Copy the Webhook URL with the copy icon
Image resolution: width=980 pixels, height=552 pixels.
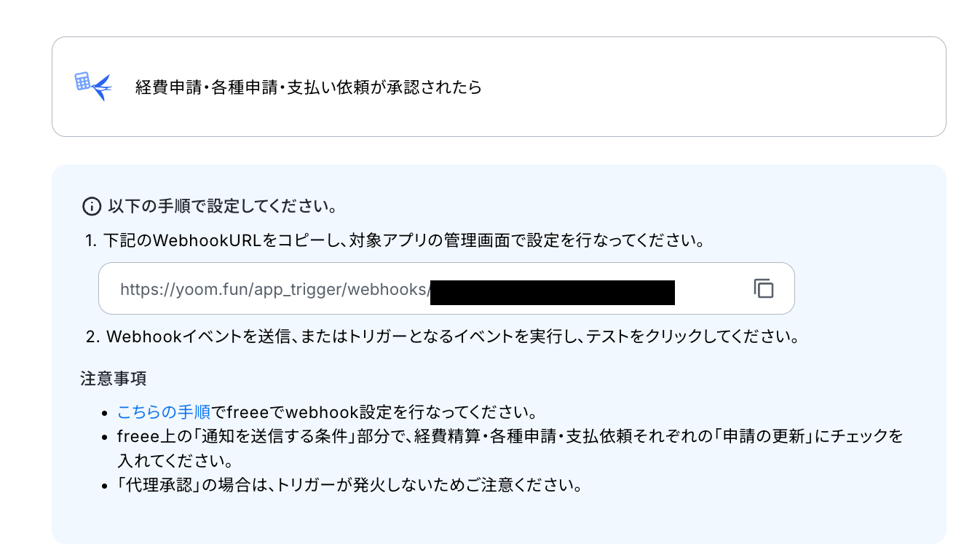pyautogui.click(x=763, y=288)
